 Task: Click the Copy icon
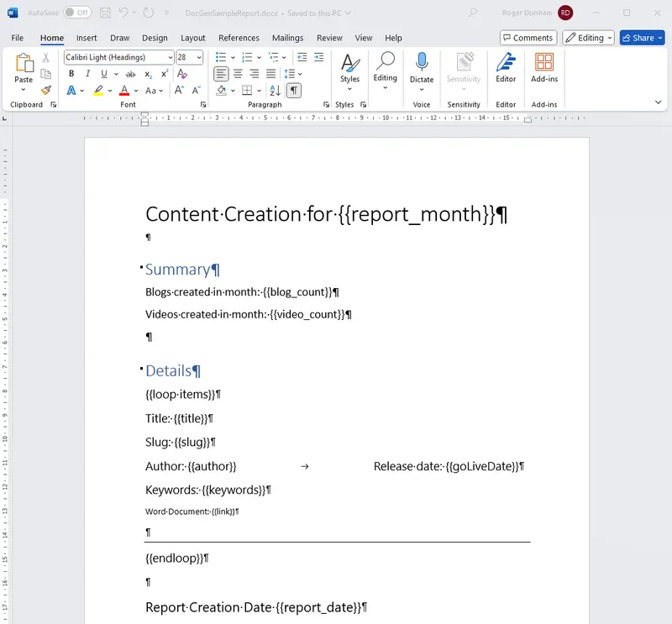click(46, 74)
